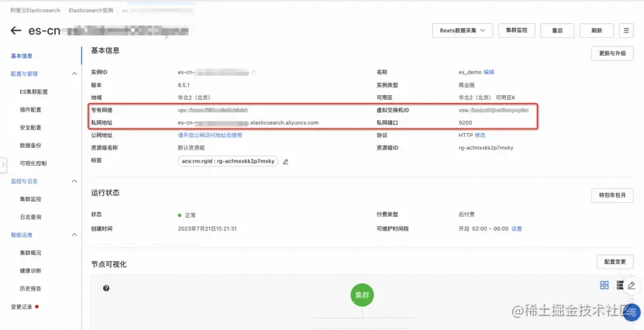Click the 华北2（北京） region value
Screen dimensions: 644x330
pos(194,98)
